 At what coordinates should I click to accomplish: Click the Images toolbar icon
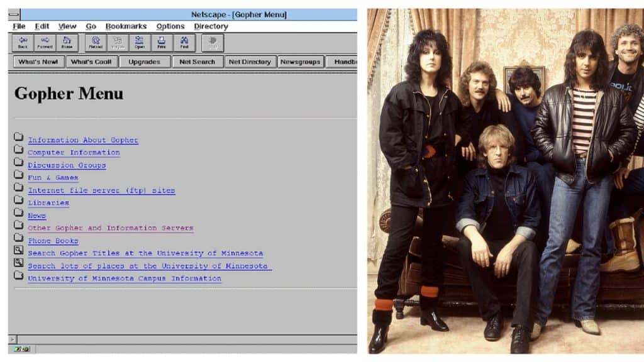click(x=118, y=43)
